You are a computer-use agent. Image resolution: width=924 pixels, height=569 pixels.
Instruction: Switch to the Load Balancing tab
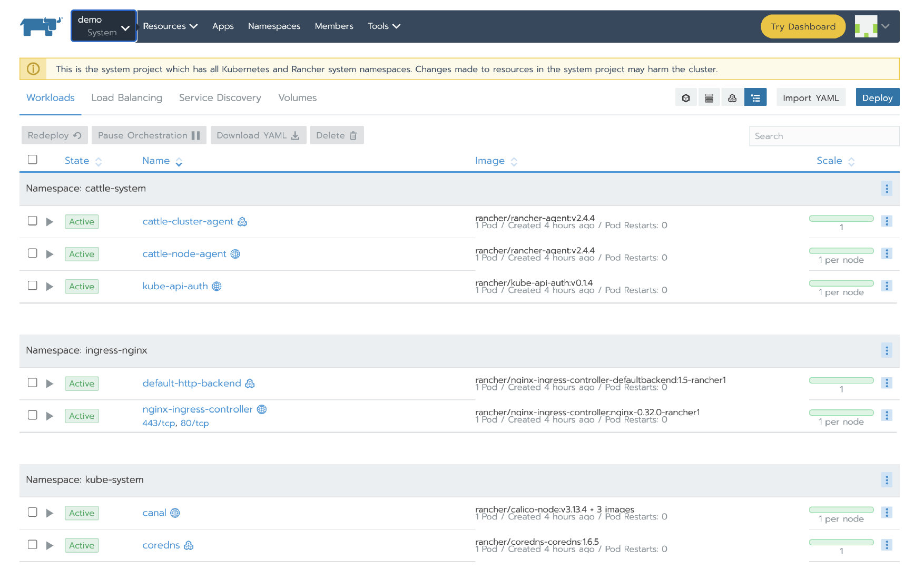point(126,97)
